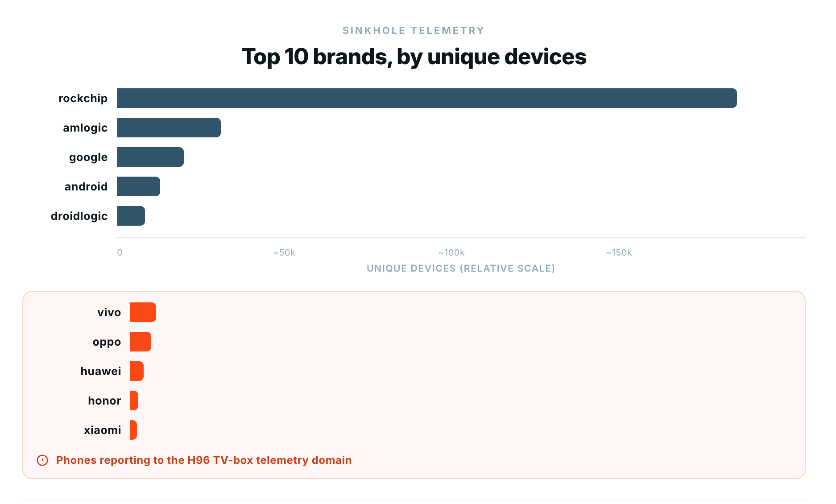The height and width of the screenshot is (504, 836).
Task: Click the warning icon beside phones note
Action: [x=42, y=460]
